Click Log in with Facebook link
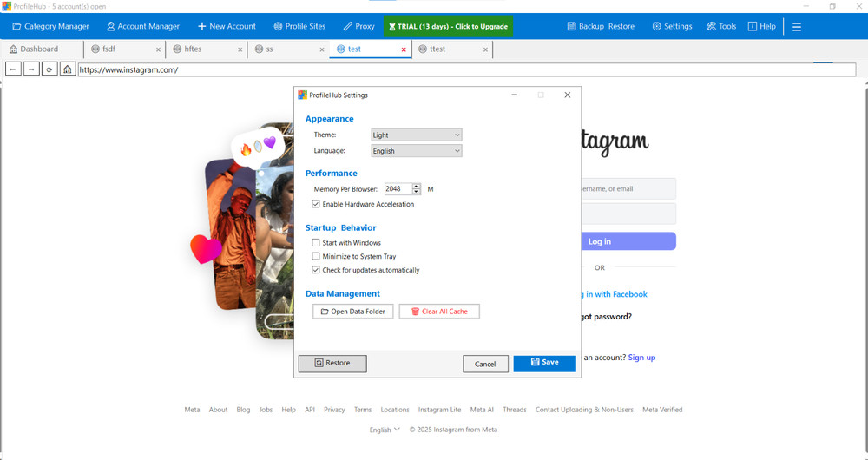Viewport: 868px width, 460px height. pyautogui.click(x=615, y=294)
